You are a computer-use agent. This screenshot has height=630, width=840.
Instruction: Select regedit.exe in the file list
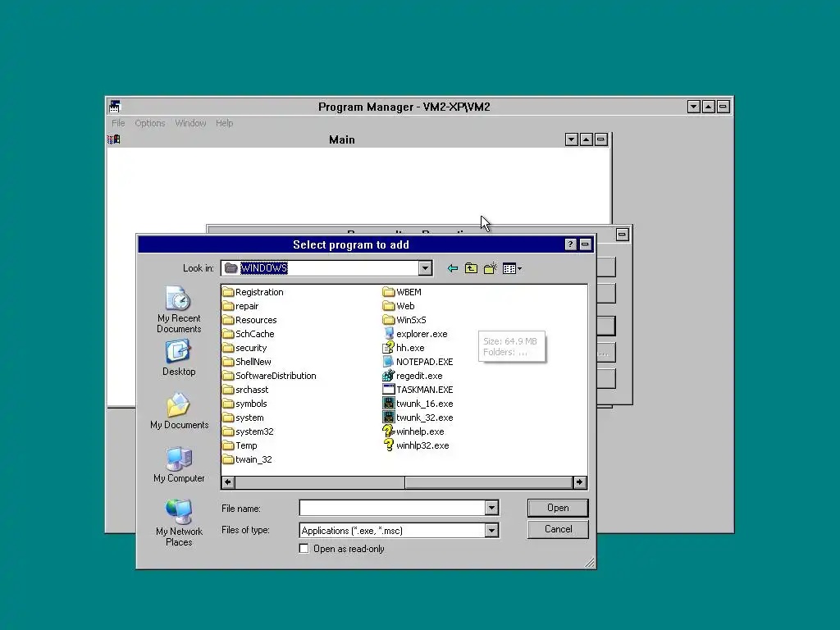click(413, 376)
